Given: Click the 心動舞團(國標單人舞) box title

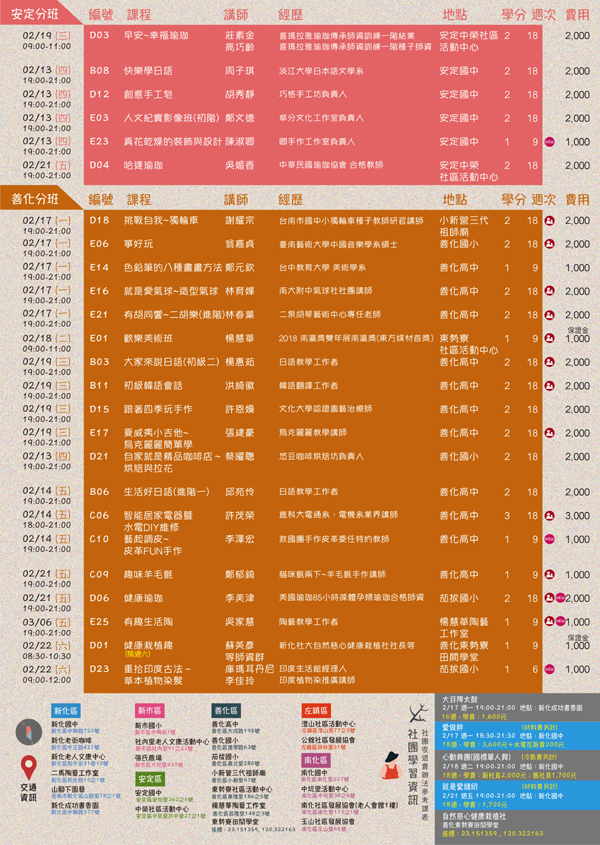Looking at the screenshot, I should pyautogui.click(x=475, y=757).
